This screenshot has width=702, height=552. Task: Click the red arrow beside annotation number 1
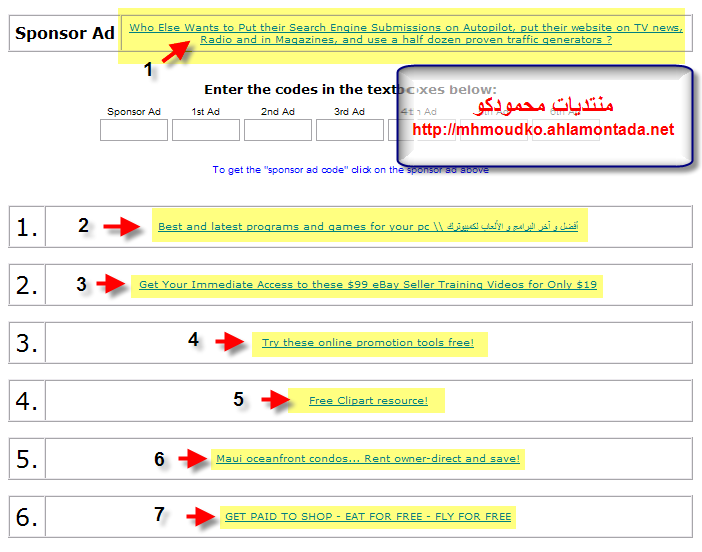176,52
